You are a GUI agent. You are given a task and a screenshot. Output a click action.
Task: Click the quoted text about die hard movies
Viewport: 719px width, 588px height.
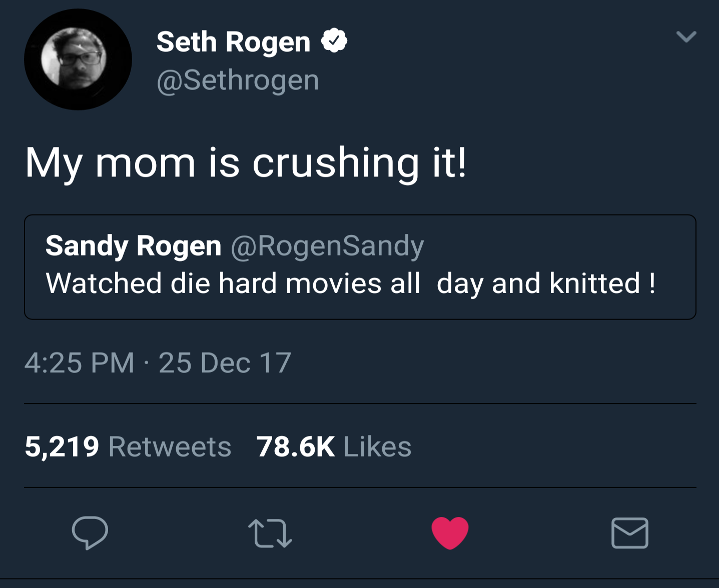tap(350, 283)
